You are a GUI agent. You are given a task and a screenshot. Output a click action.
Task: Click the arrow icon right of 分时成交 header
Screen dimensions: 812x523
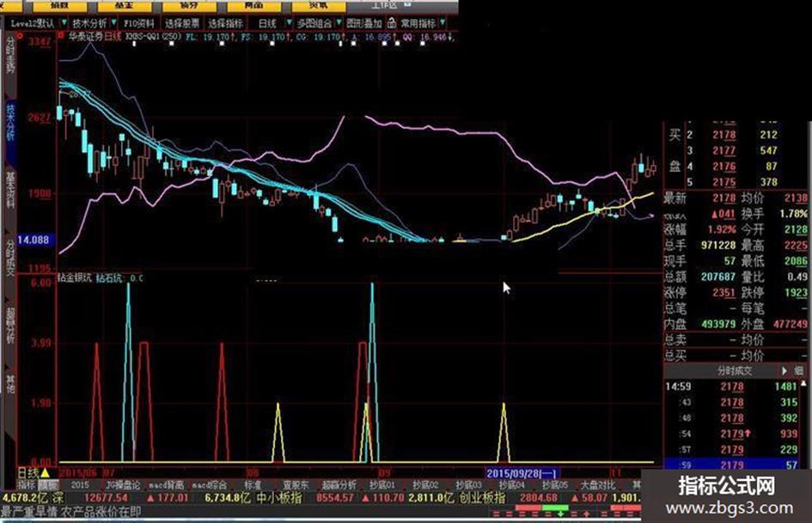(x=784, y=371)
